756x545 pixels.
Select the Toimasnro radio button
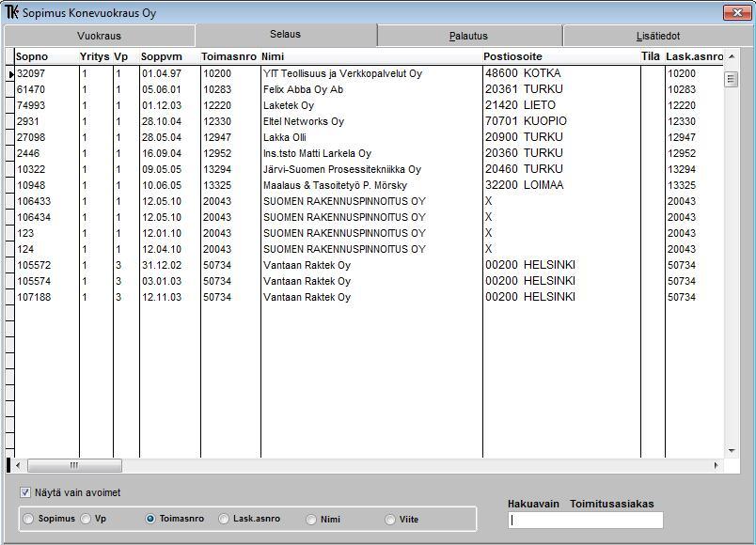[150, 519]
